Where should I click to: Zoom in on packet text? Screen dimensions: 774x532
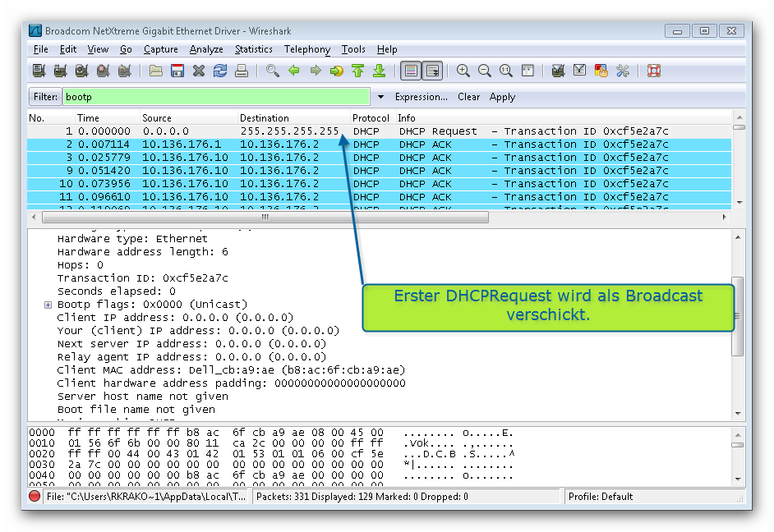pos(463,71)
